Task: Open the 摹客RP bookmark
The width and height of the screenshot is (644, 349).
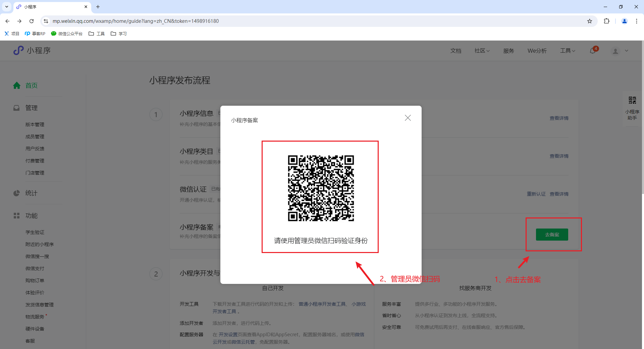Action: 35,34
